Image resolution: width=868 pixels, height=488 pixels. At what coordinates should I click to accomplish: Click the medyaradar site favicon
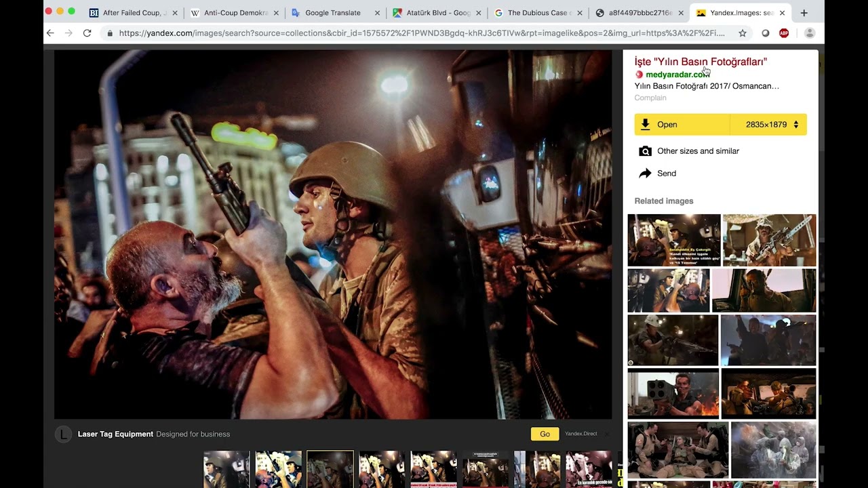click(639, 75)
